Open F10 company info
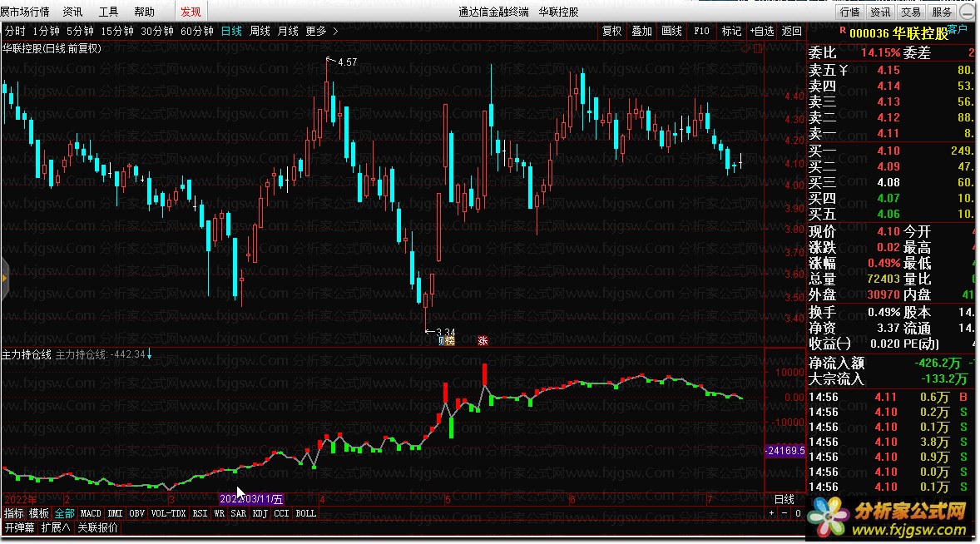980x544 pixels. [x=702, y=31]
